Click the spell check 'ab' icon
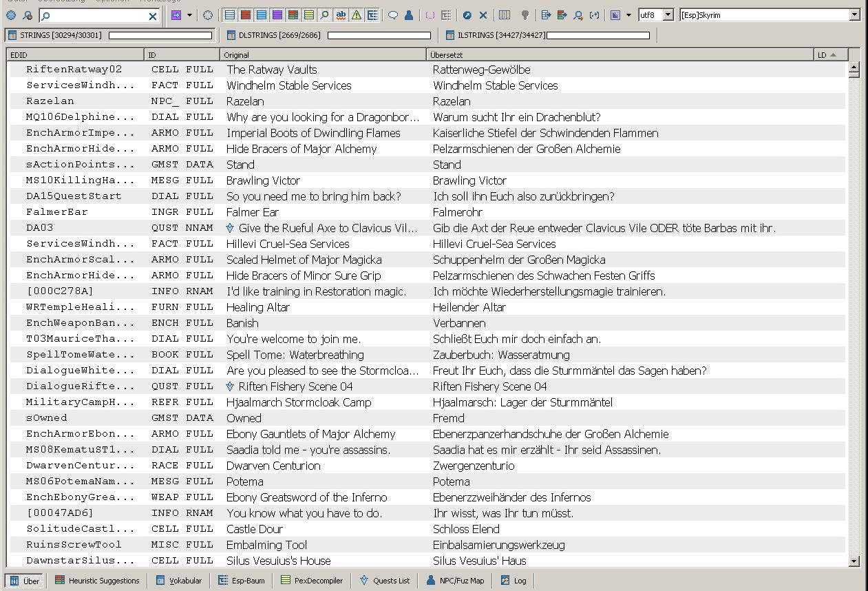Image resolution: width=868 pixels, height=591 pixels. click(340, 15)
